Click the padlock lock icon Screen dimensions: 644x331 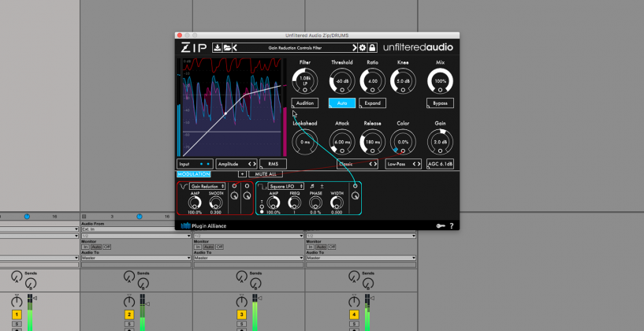(372, 47)
